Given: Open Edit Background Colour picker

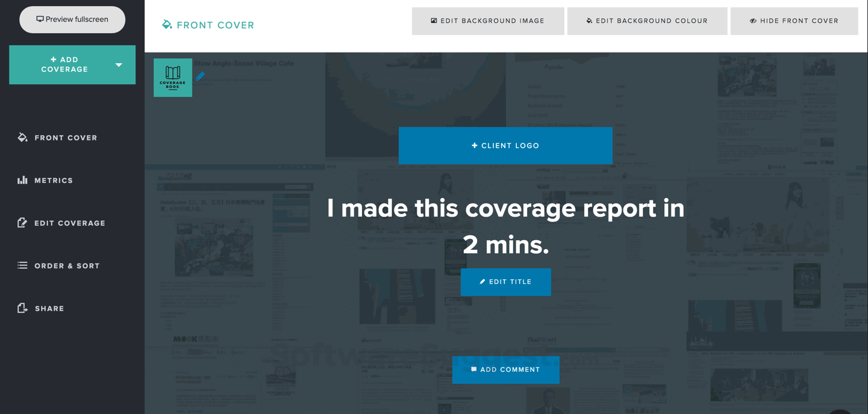Looking at the screenshot, I should pos(647,20).
